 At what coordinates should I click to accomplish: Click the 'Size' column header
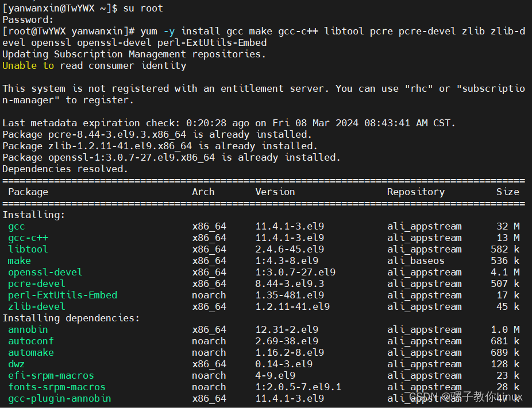[x=508, y=192]
